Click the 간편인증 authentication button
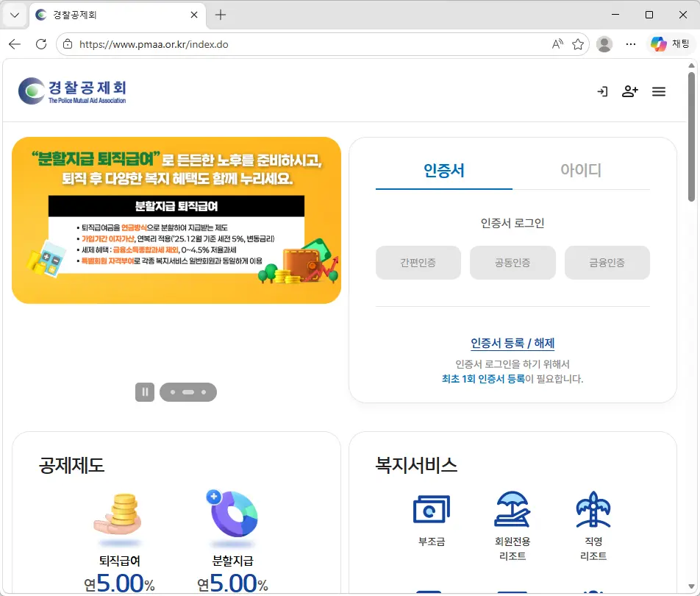Viewport: 700px width, 596px height. [418, 263]
